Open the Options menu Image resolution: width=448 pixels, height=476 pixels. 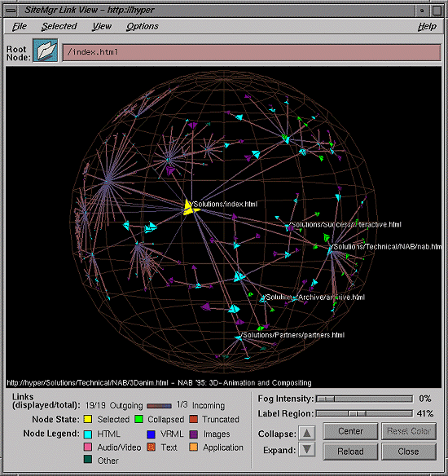pyautogui.click(x=143, y=27)
